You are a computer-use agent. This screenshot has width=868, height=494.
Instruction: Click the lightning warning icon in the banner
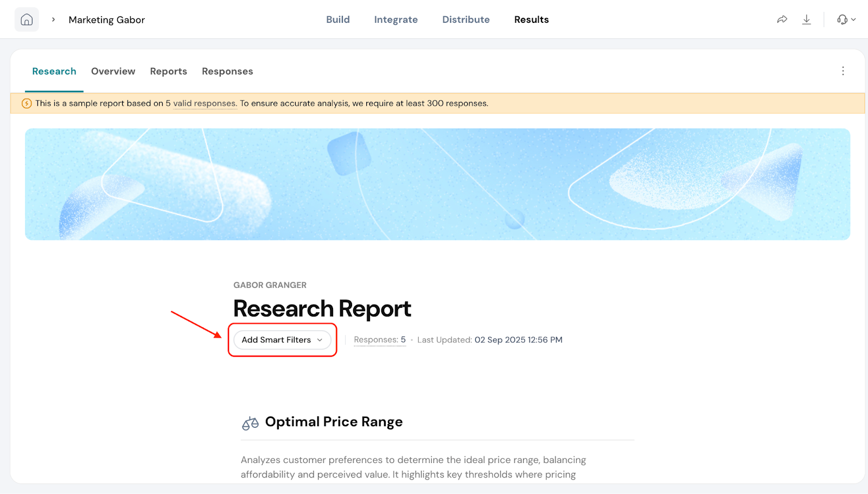coord(27,103)
